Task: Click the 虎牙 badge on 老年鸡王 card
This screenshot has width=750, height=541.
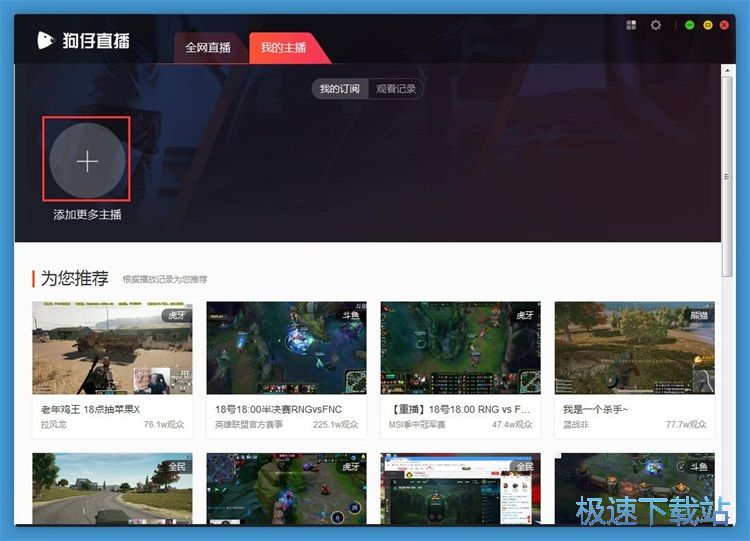Action: coord(176,315)
